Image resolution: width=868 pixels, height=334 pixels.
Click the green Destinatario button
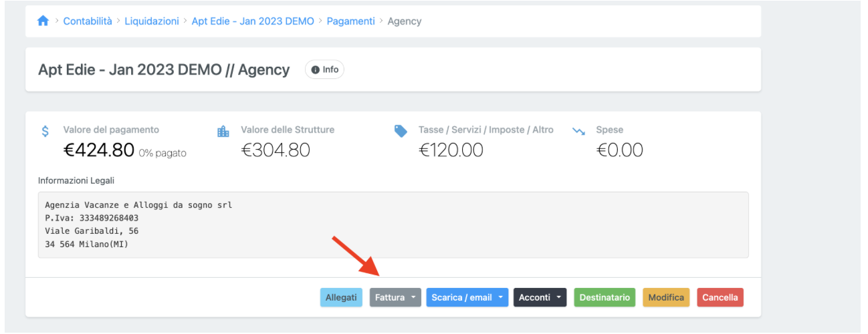point(605,297)
